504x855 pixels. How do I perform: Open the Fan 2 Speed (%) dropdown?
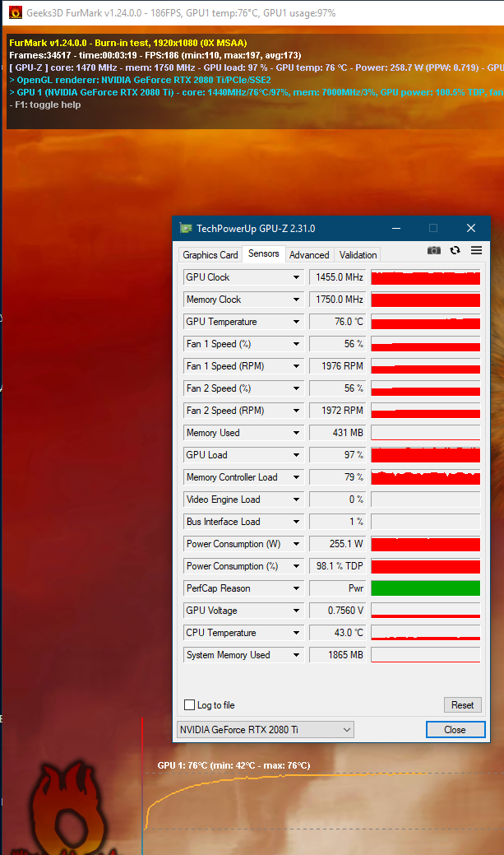click(297, 388)
